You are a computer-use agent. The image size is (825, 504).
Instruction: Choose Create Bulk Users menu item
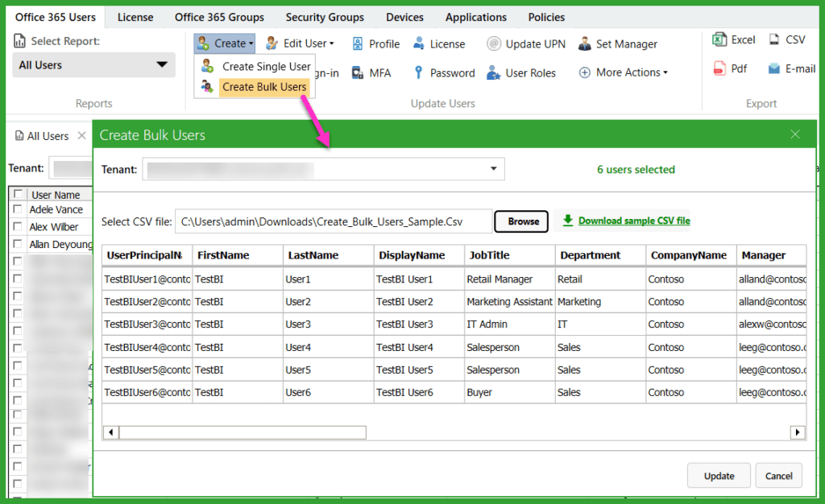coord(264,87)
